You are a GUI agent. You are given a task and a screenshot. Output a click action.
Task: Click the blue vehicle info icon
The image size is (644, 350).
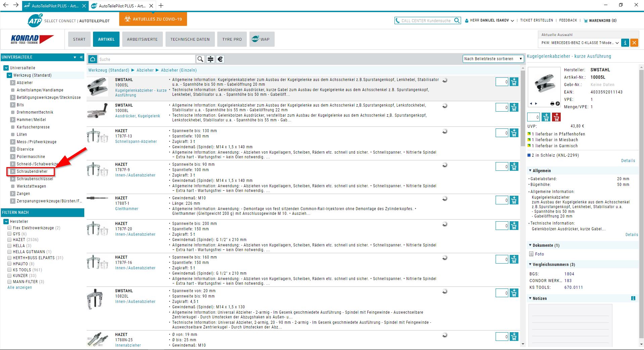[625, 43]
